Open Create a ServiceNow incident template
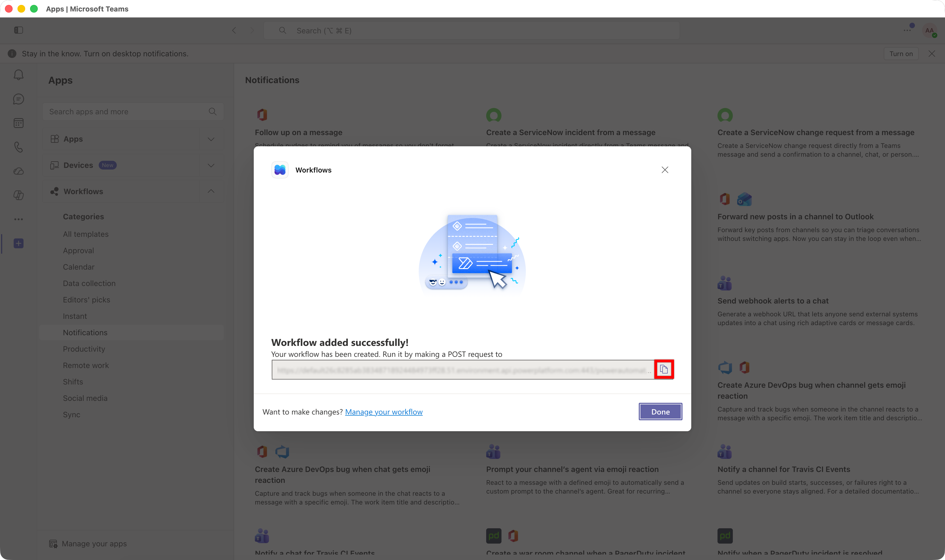 [x=570, y=132]
